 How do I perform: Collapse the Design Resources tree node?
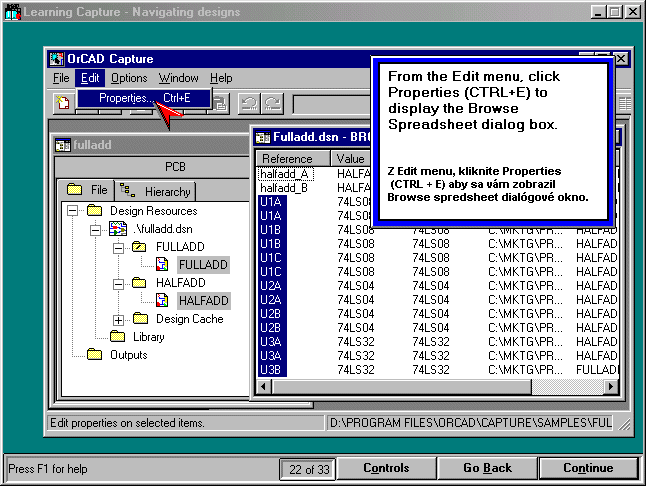pos(73,211)
